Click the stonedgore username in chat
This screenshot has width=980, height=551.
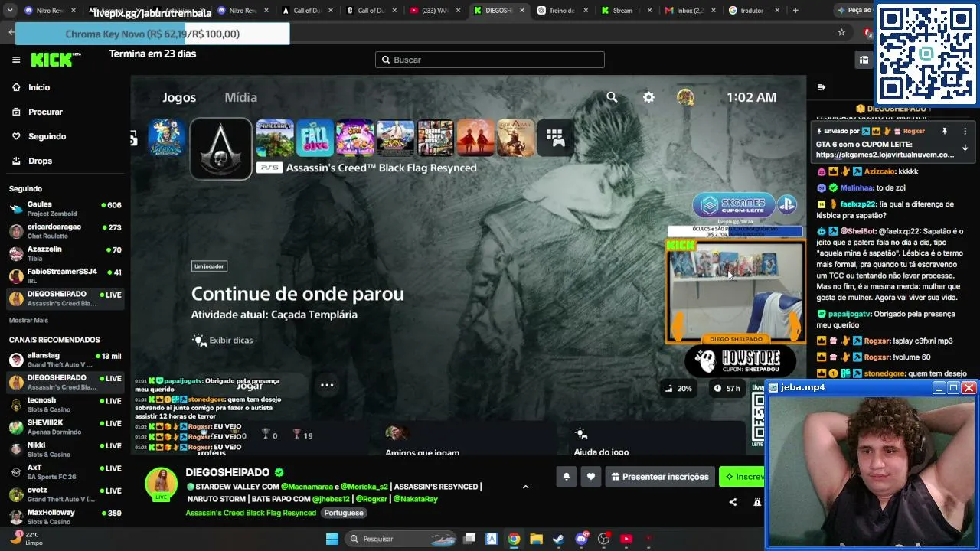click(885, 373)
